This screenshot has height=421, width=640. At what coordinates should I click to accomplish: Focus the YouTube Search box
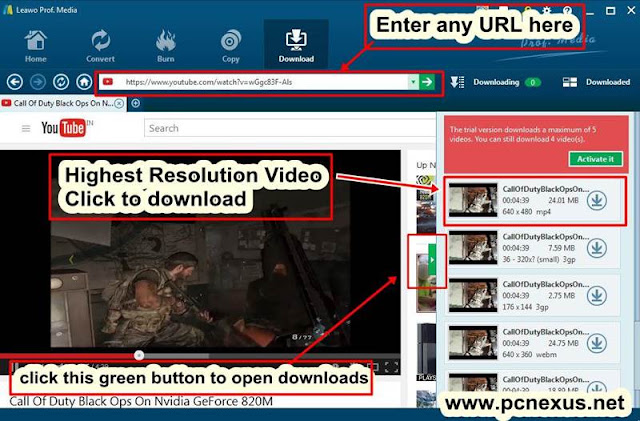(x=290, y=128)
